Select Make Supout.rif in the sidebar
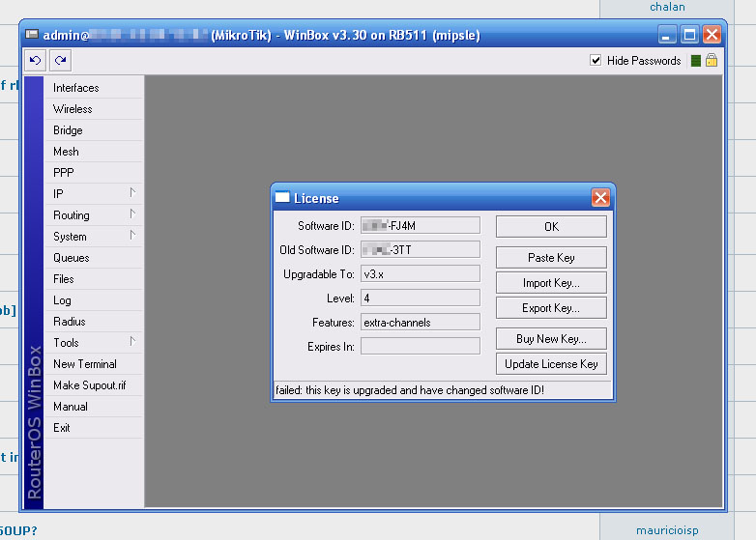This screenshot has height=540, width=756. [x=94, y=384]
